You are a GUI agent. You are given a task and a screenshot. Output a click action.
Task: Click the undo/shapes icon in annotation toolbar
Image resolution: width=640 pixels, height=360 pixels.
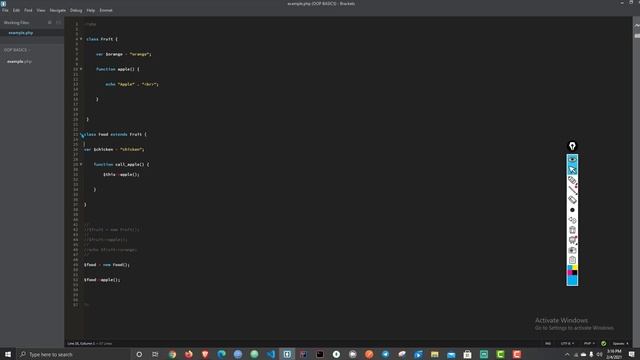pos(572,220)
